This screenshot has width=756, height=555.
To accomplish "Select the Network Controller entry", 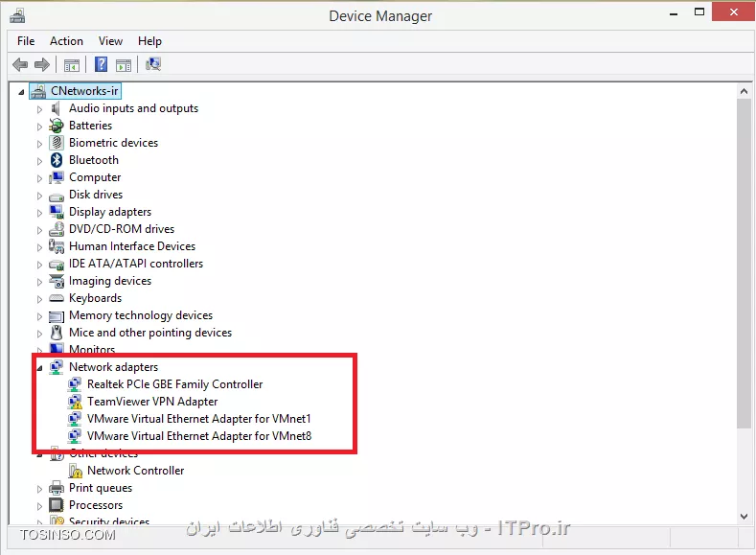I will click(x=135, y=471).
